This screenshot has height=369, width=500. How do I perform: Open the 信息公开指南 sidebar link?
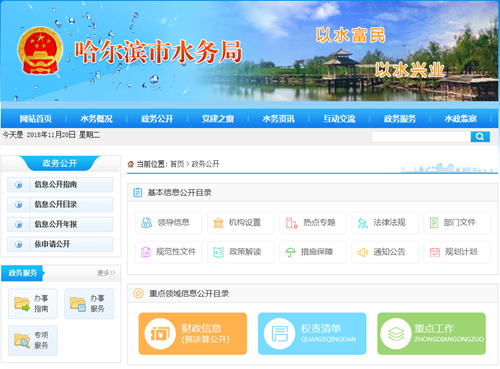click(60, 184)
